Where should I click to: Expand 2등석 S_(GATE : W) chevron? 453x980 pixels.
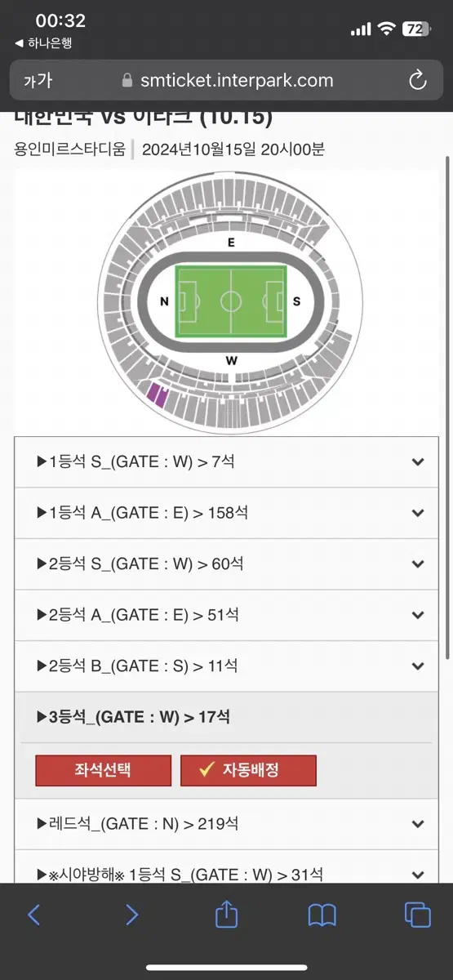tap(418, 564)
